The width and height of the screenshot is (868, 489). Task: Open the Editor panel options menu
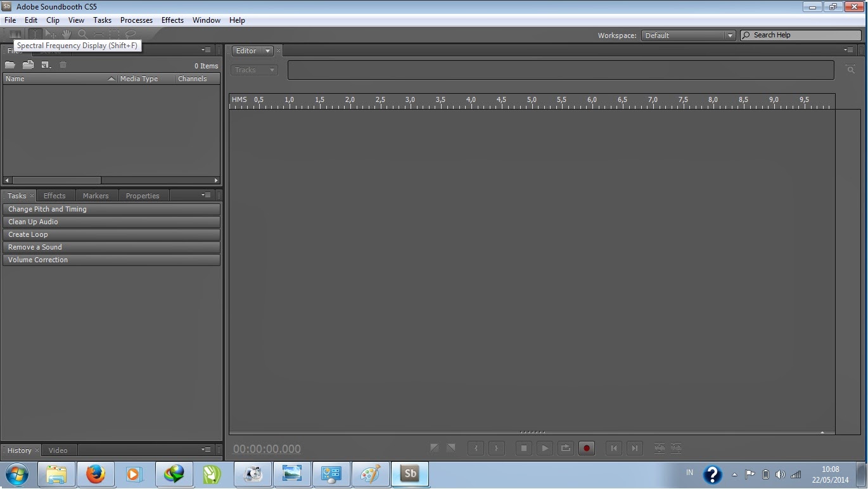tap(848, 50)
